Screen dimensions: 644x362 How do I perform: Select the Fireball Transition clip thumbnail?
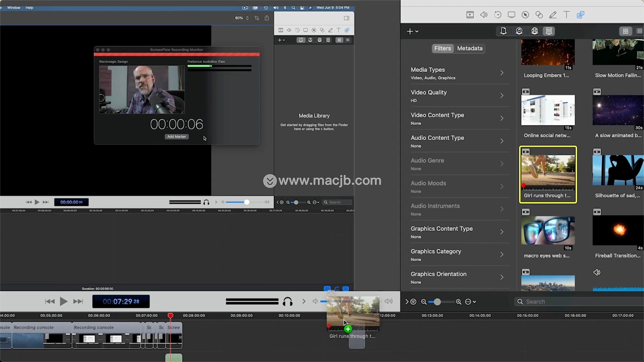pos(618,230)
